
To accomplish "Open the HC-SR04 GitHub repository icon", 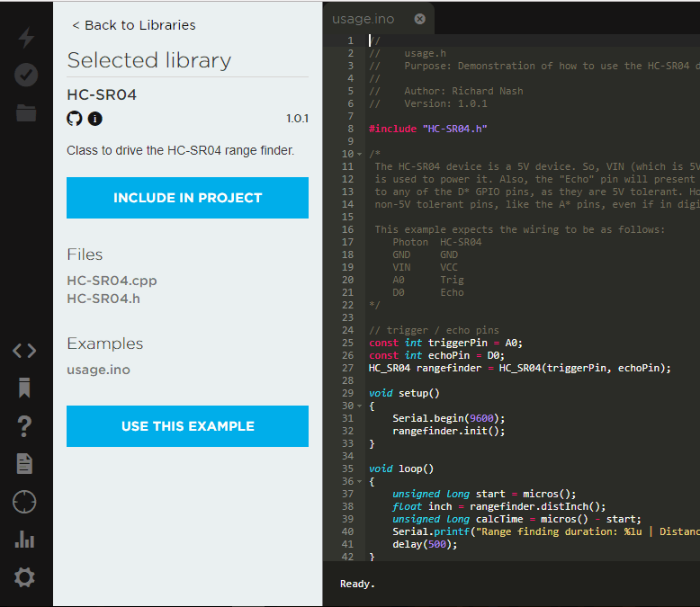I will click(75, 119).
